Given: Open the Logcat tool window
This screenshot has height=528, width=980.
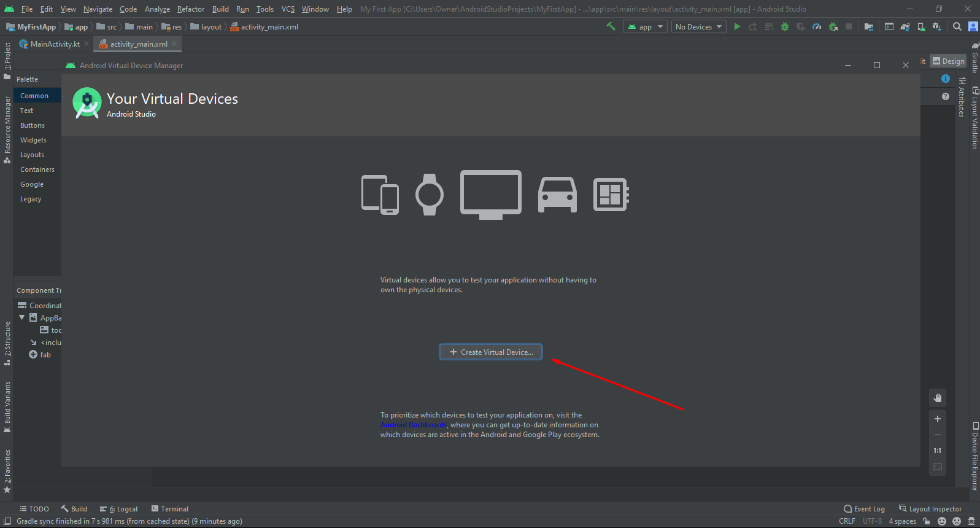Looking at the screenshot, I should coord(119,509).
